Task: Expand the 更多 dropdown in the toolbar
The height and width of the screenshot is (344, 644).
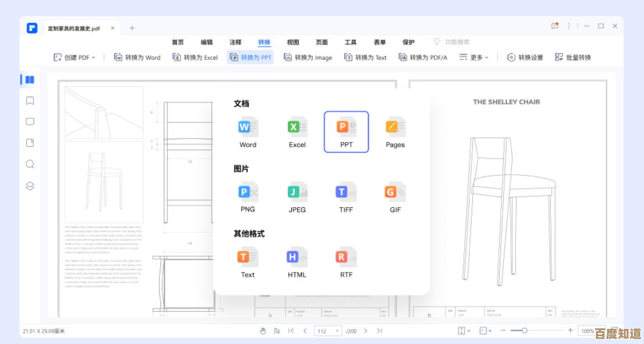Action: tap(473, 56)
